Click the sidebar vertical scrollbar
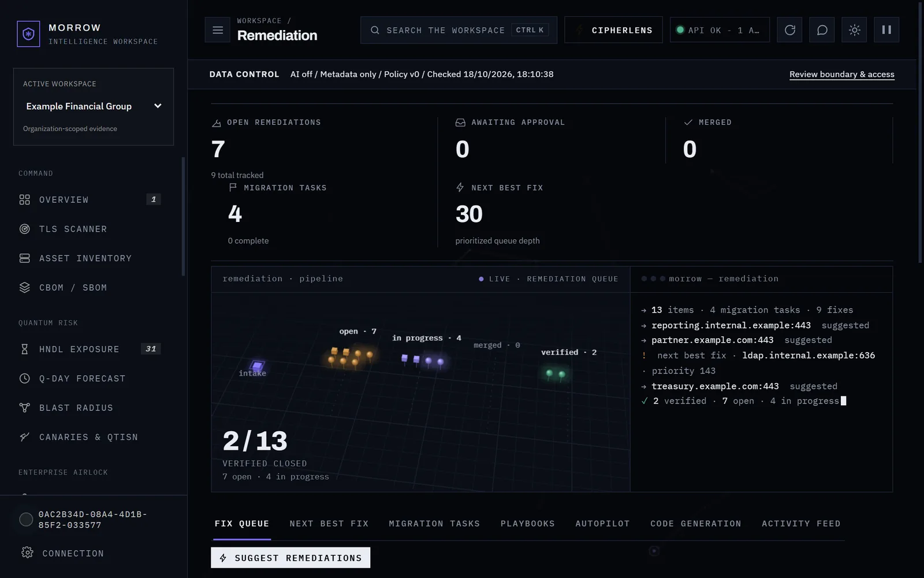 (183, 217)
